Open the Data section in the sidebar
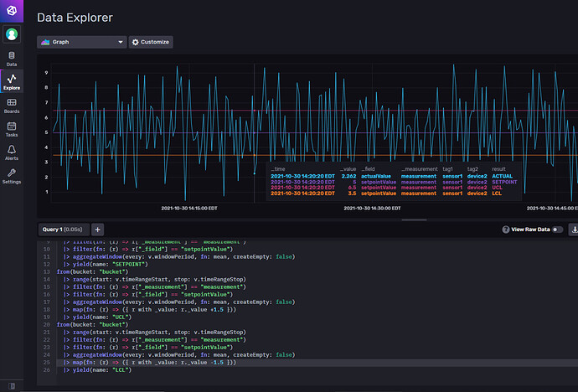This screenshot has width=578, height=392. [12, 59]
